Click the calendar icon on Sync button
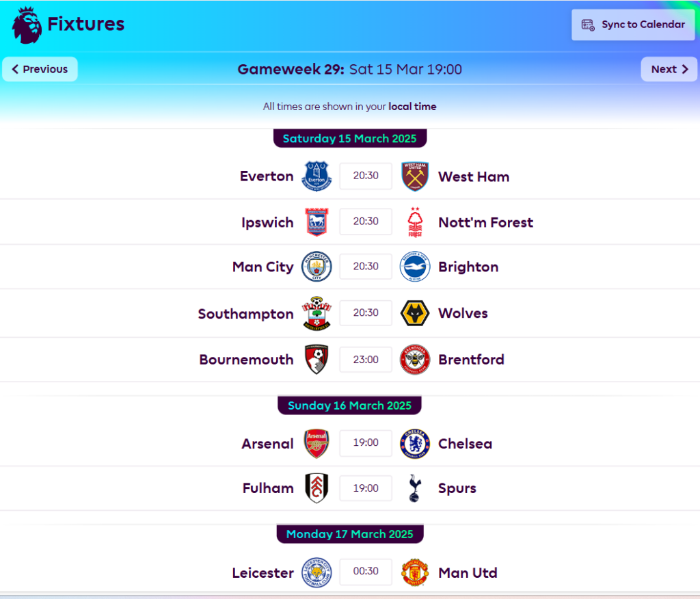The image size is (700, 599). [587, 25]
